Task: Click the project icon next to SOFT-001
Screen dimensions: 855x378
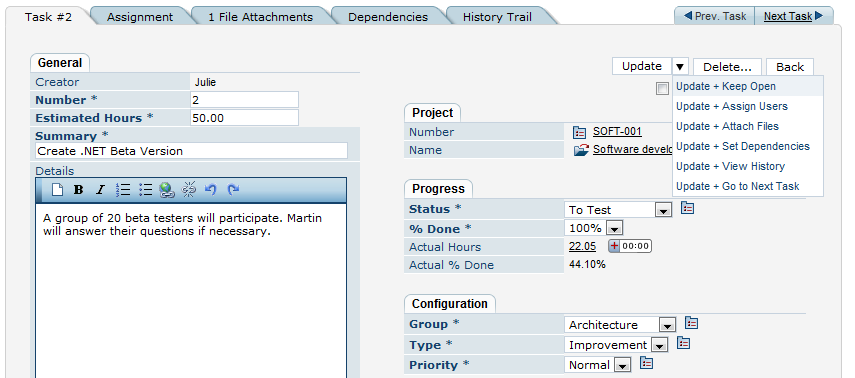Action: pos(579,132)
